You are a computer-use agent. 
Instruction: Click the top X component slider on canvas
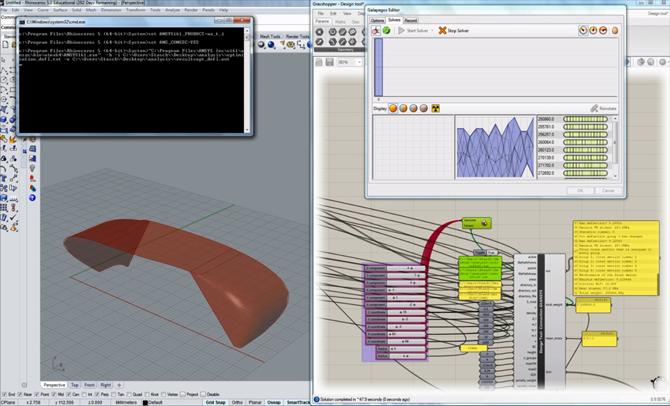(396, 268)
